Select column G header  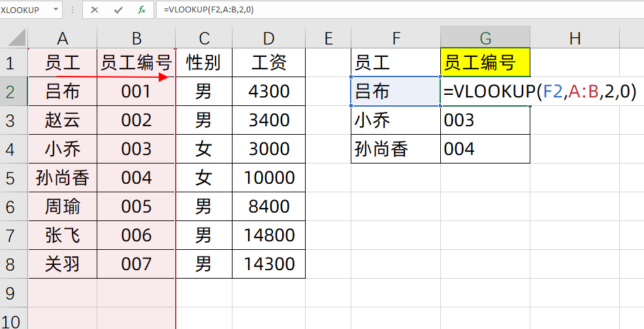[485, 38]
